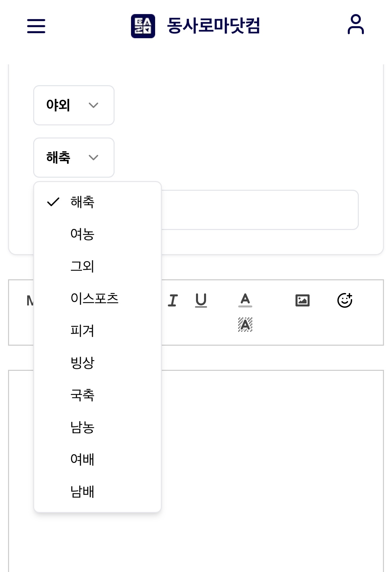
Task: Open the emoji picker
Action: (x=345, y=300)
